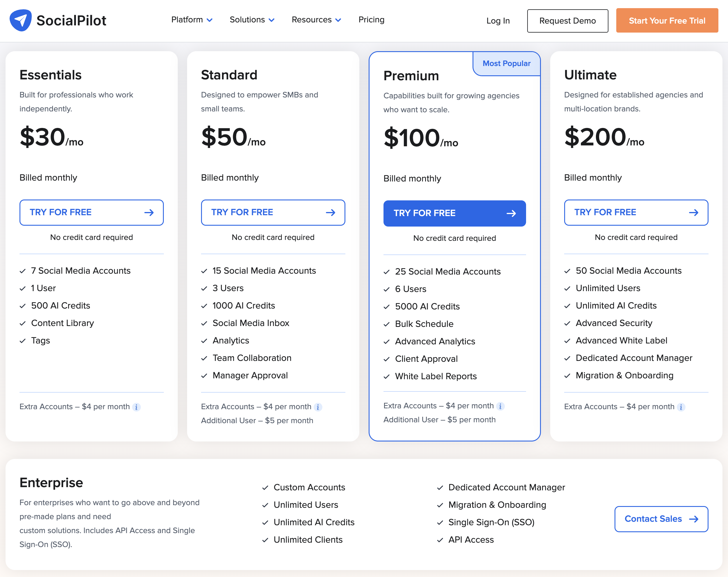Click the arrow in Ultimate's Try For Free button

[x=694, y=213]
